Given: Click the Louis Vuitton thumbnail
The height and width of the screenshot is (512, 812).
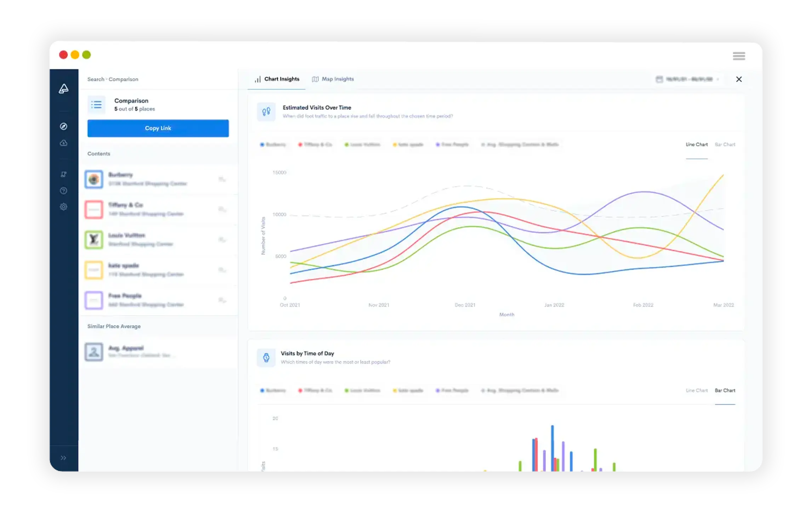Looking at the screenshot, I should pyautogui.click(x=94, y=240).
